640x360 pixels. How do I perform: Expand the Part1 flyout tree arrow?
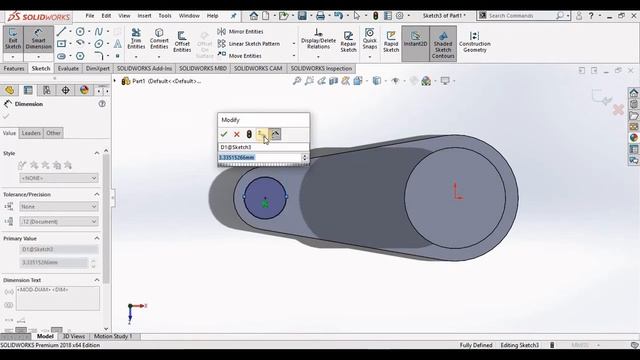click(x=115, y=81)
